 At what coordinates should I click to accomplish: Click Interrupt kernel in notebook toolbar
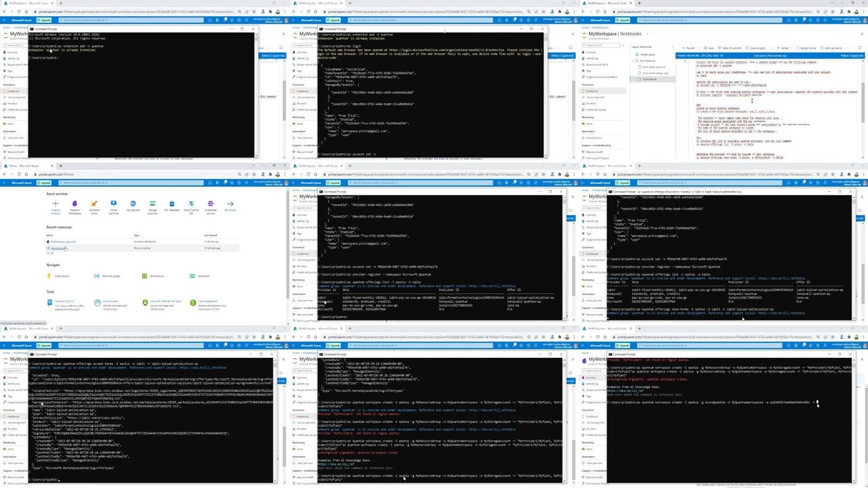(831, 48)
